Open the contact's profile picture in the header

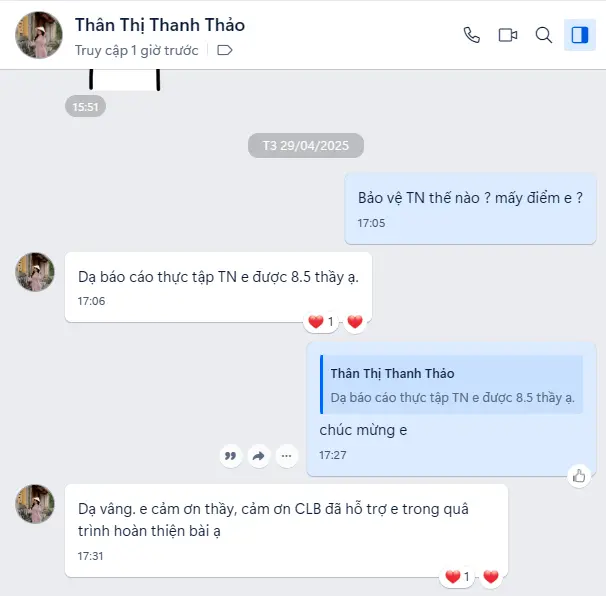coord(39,35)
